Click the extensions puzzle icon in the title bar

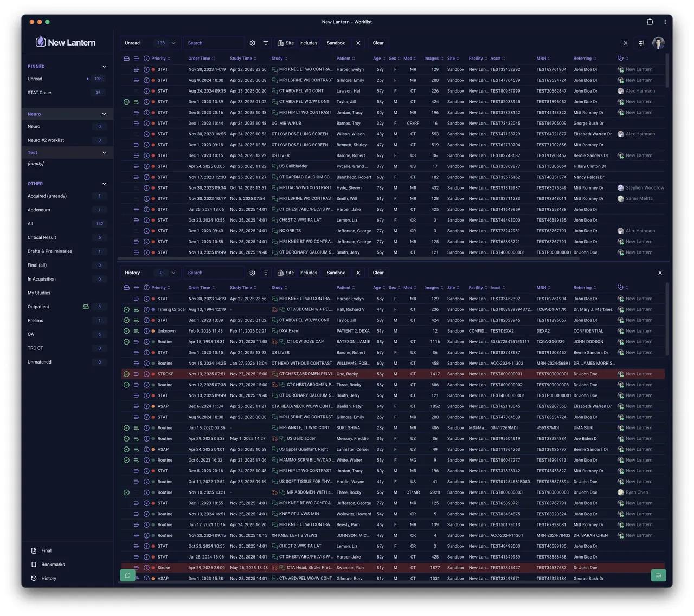click(x=650, y=22)
